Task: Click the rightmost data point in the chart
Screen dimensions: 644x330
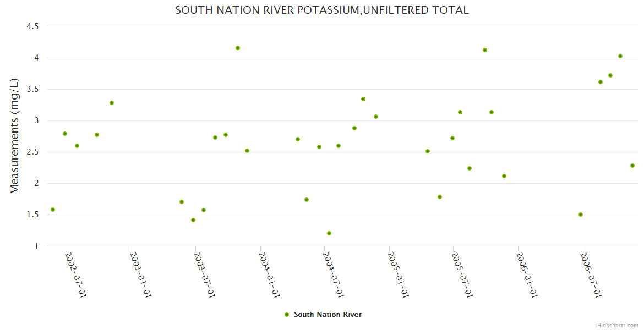Action: pos(632,166)
